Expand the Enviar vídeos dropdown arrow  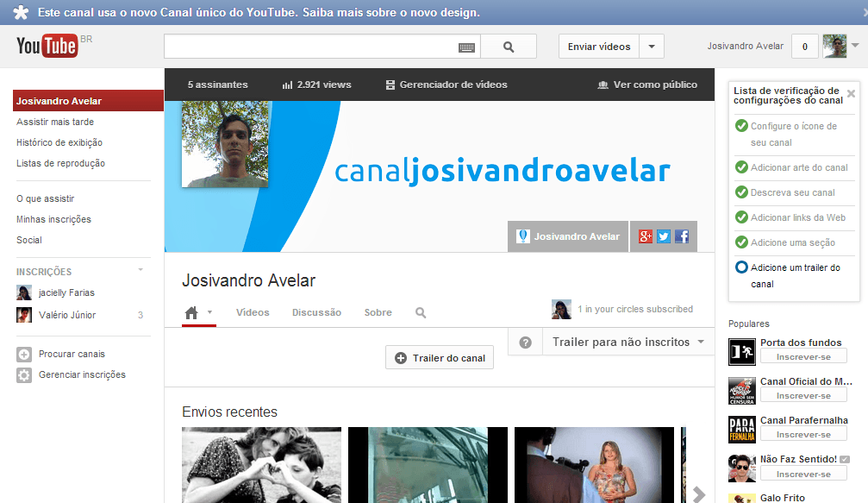click(652, 47)
